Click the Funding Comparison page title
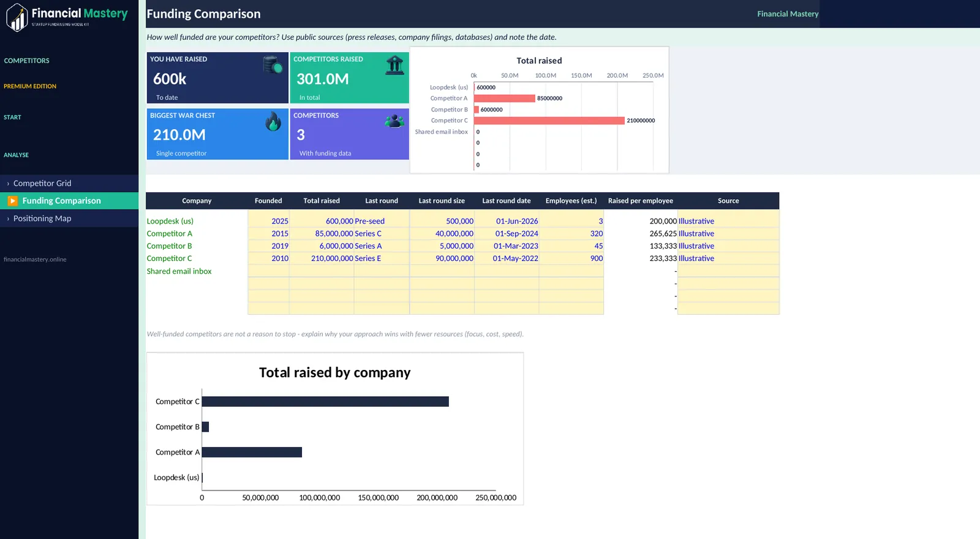Image resolution: width=980 pixels, height=539 pixels. pos(203,13)
